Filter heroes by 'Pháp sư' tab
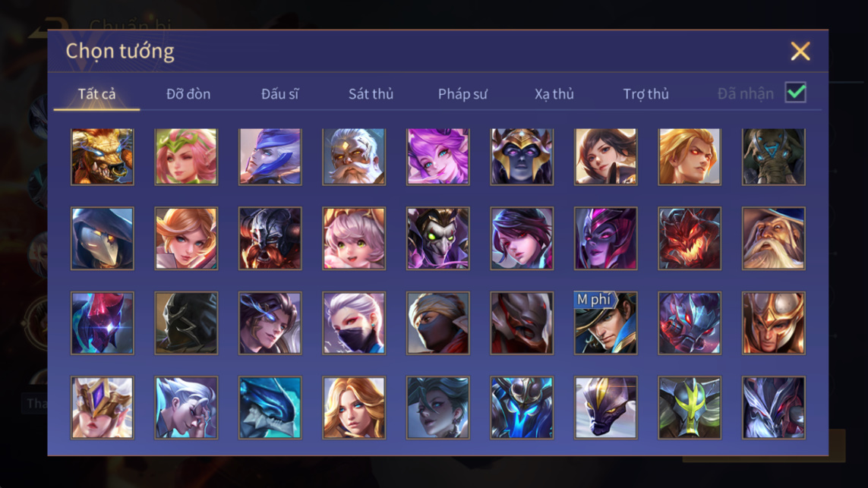Screen dimensions: 868x488 462,94
